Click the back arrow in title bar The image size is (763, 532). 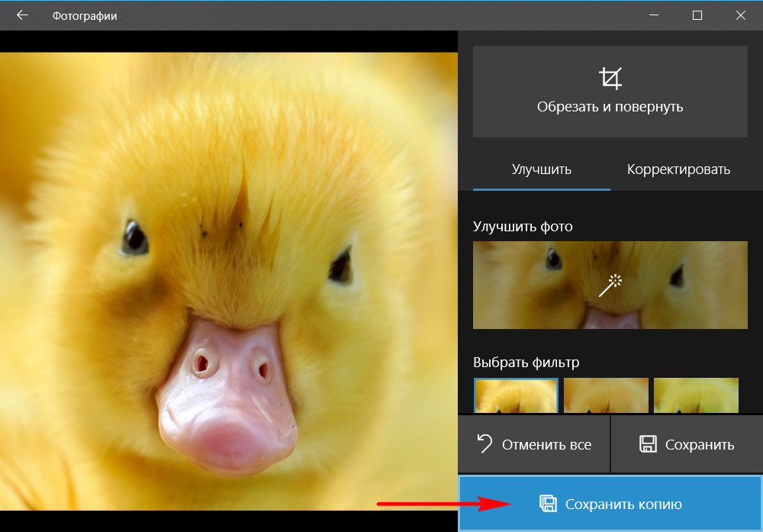coord(22,15)
